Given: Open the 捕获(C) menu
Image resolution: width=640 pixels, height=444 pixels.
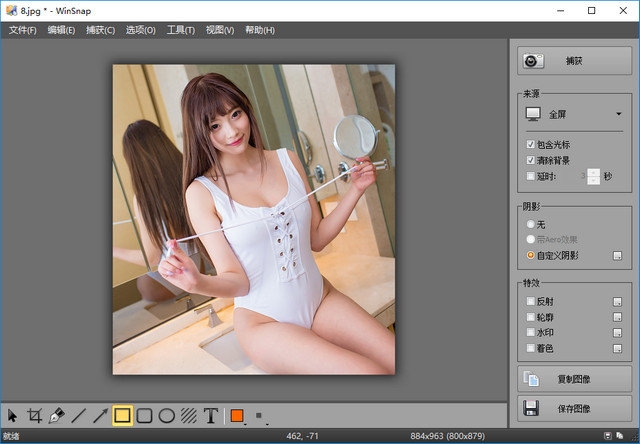Looking at the screenshot, I should pyautogui.click(x=100, y=30).
